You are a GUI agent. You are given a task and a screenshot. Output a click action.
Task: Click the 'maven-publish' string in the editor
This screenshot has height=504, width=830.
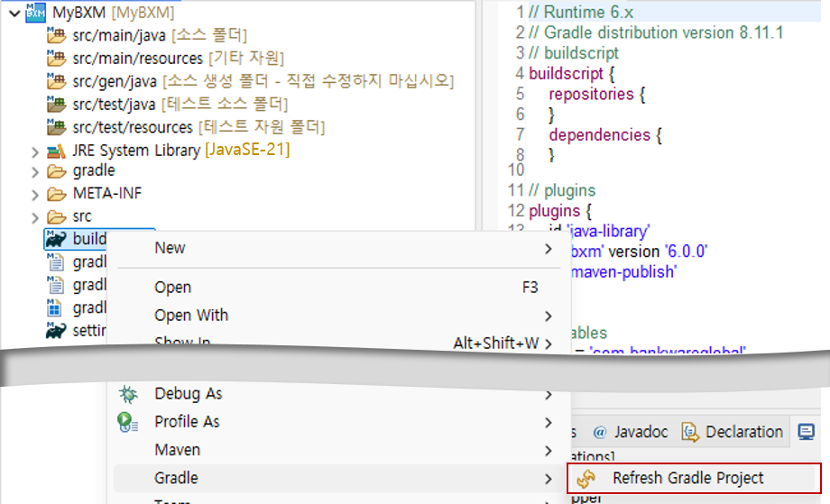624,271
